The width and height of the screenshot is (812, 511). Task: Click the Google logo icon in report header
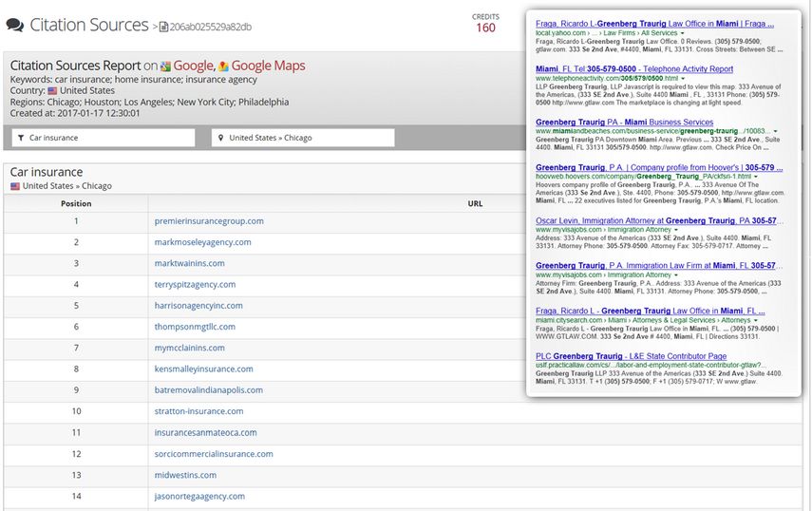(x=165, y=66)
